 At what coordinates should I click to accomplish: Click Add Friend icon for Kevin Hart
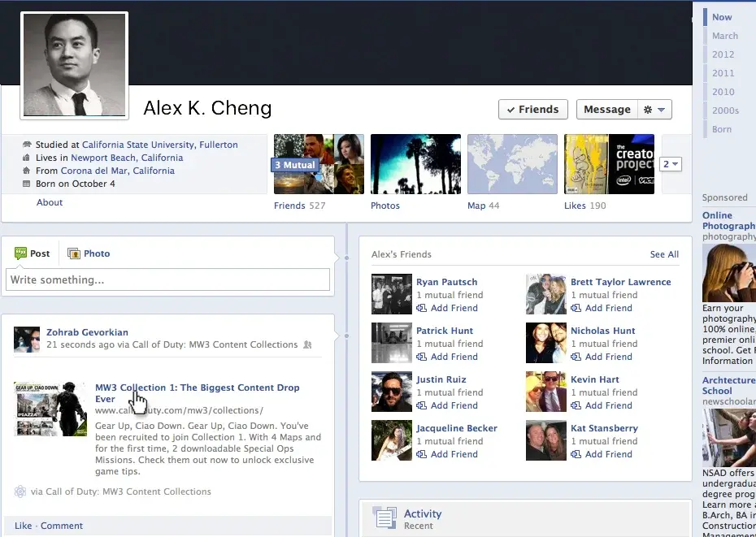[x=576, y=405]
